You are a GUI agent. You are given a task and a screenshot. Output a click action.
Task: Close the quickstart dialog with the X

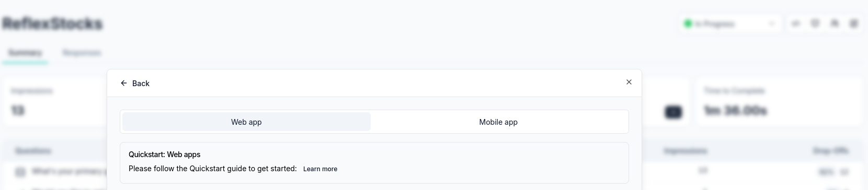629,82
